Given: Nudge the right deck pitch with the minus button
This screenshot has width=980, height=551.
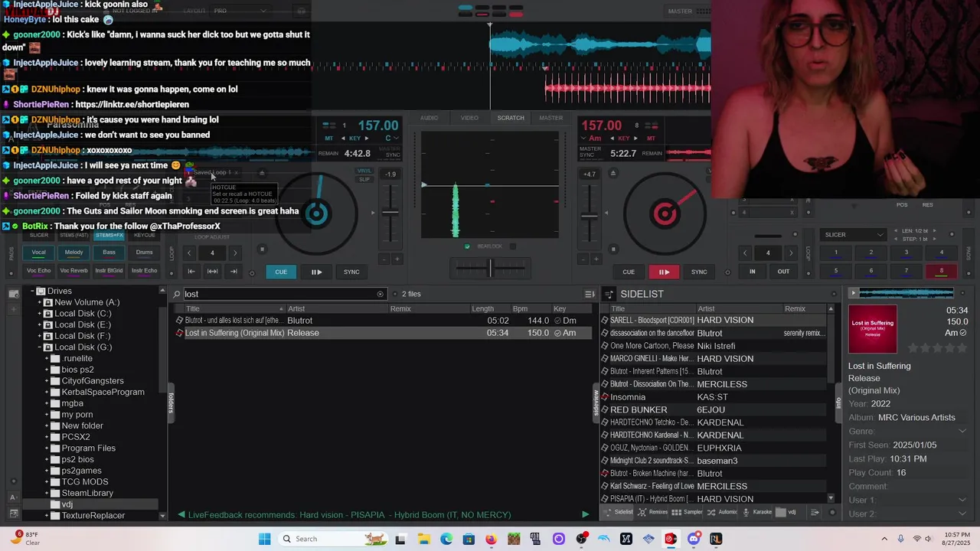Looking at the screenshot, I should (583, 259).
